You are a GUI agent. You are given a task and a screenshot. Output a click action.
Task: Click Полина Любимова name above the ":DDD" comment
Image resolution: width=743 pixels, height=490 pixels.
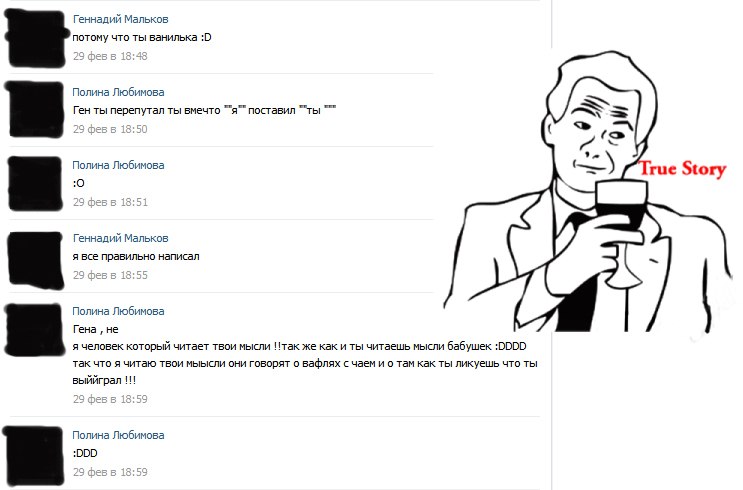click(118, 435)
